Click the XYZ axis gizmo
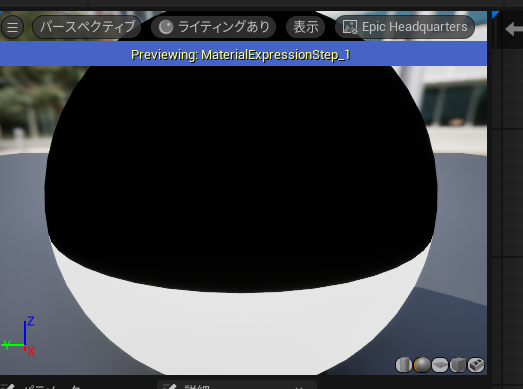Screen dimensions: 523x389 pyautogui.click(x=18, y=336)
